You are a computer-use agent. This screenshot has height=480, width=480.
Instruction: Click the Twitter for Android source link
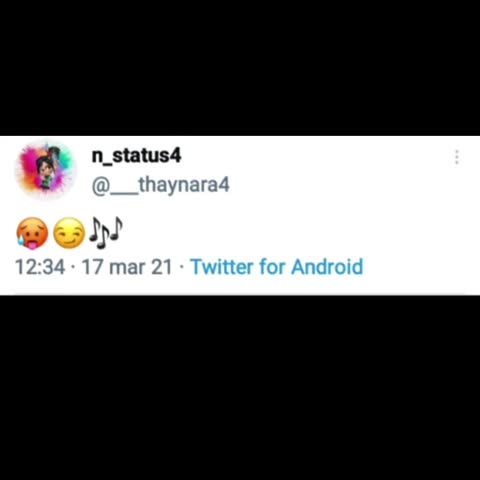click(x=277, y=267)
